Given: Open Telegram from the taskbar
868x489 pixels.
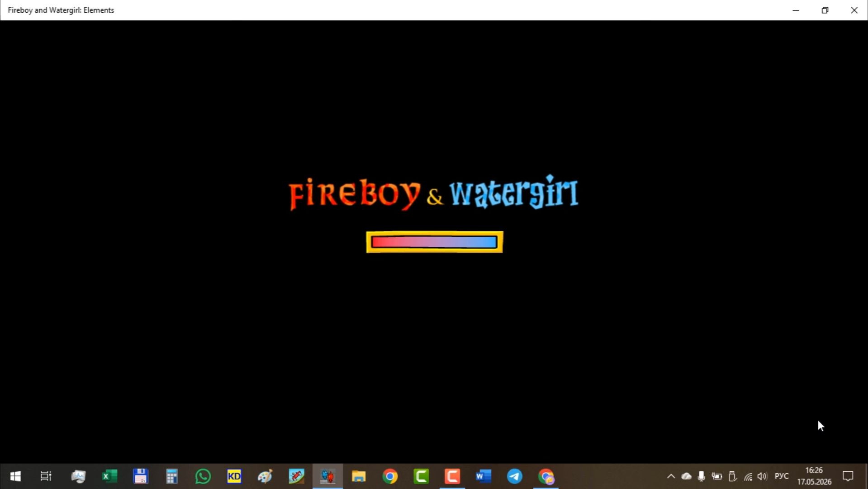Looking at the screenshot, I should pyautogui.click(x=515, y=476).
